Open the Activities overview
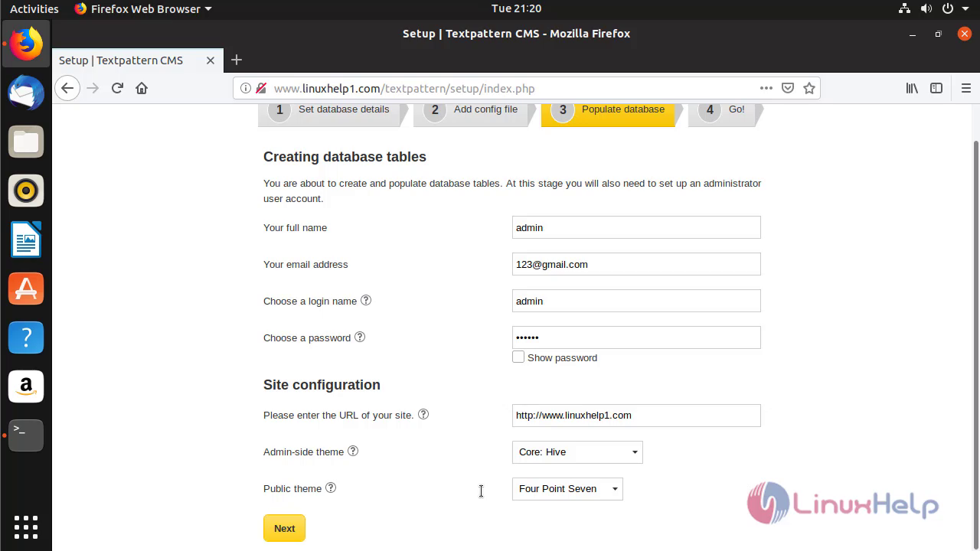Screen dimensions: 980x551 pyautogui.click(x=34, y=8)
